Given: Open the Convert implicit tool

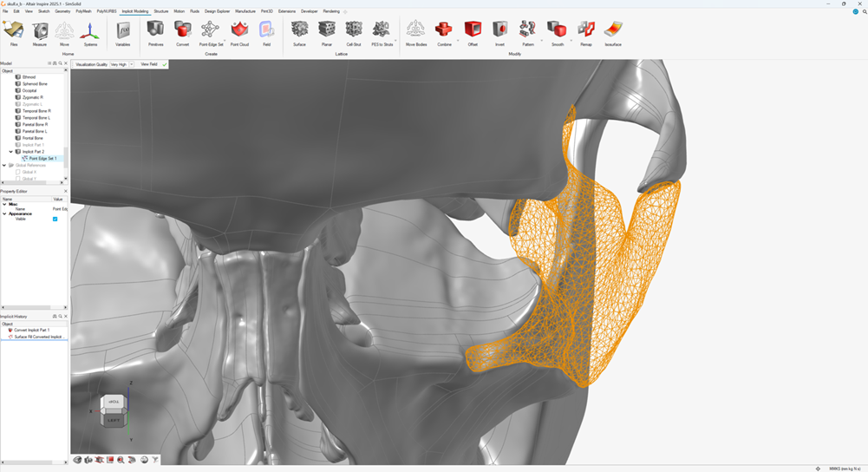Looking at the screenshot, I should pyautogui.click(x=182, y=31).
